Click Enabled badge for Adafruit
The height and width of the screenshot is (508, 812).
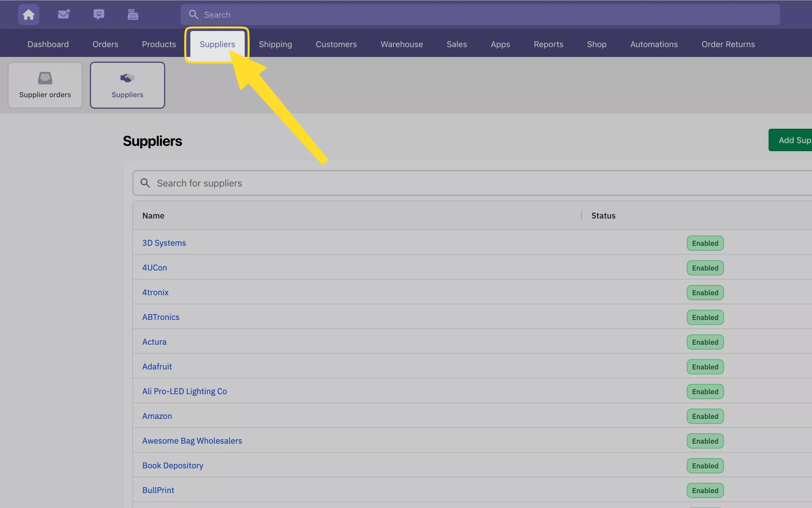coord(705,367)
